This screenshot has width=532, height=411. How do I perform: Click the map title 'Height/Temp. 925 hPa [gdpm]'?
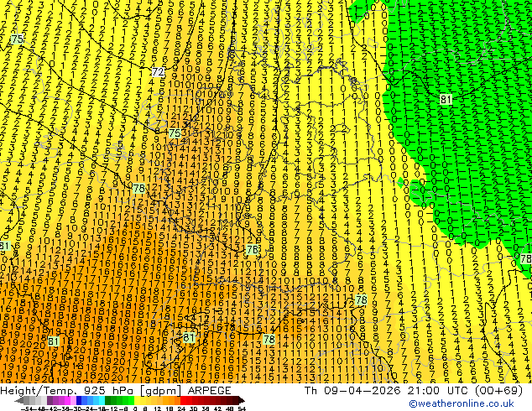(91, 390)
